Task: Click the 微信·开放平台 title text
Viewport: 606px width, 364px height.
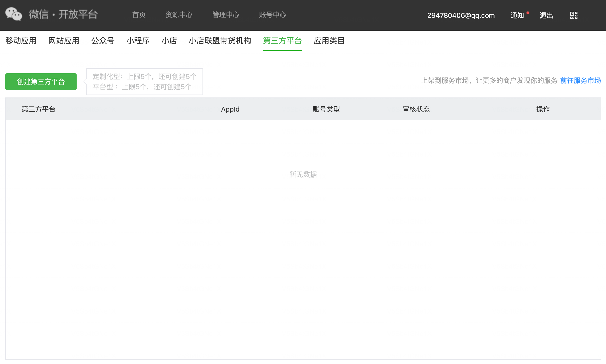Action: pos(63,14)
